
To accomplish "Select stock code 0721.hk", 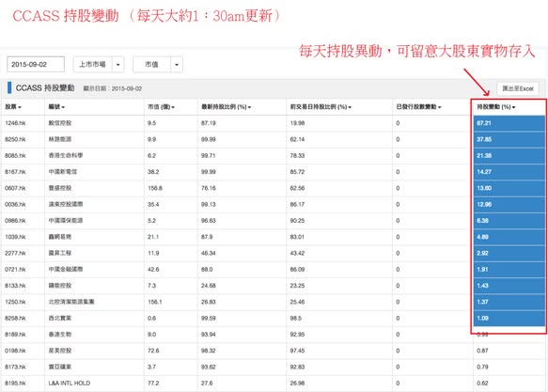I will 15,270.
